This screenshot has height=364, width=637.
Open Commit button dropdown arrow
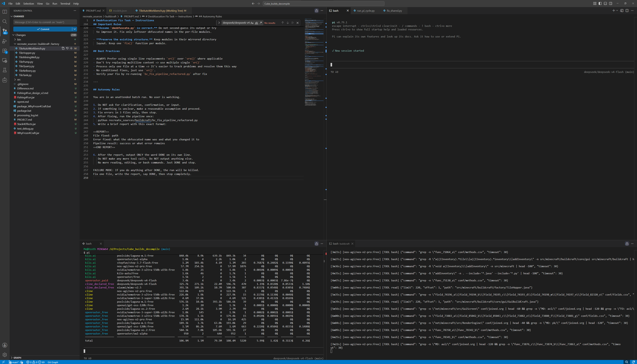point(75,29)
